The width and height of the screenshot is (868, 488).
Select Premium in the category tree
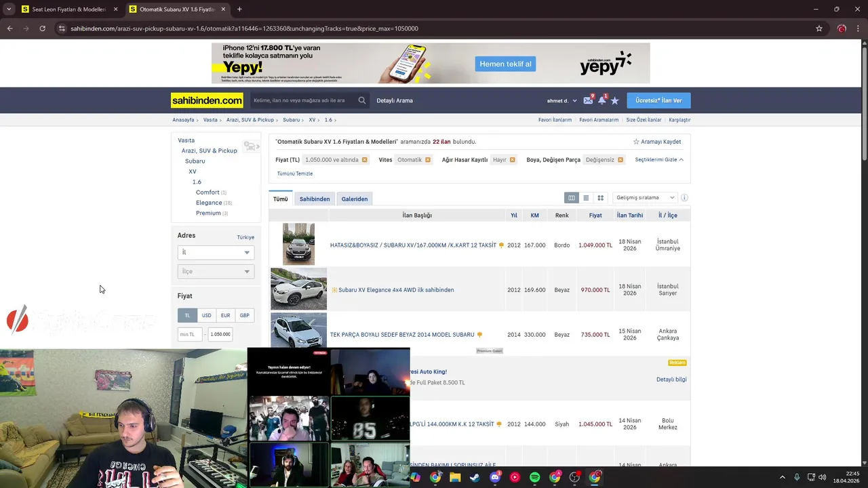point(208,213)
